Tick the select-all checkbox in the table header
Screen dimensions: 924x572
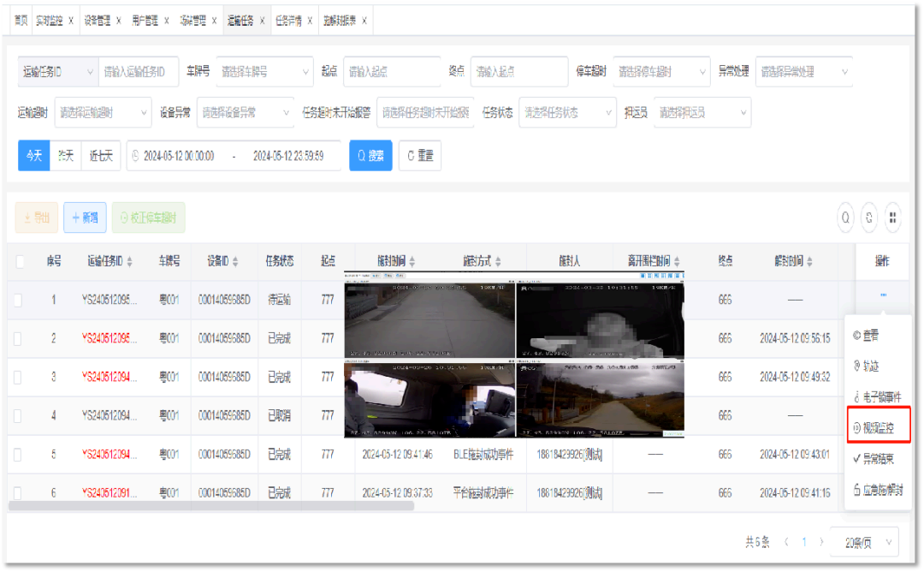[x=20, y=261]
